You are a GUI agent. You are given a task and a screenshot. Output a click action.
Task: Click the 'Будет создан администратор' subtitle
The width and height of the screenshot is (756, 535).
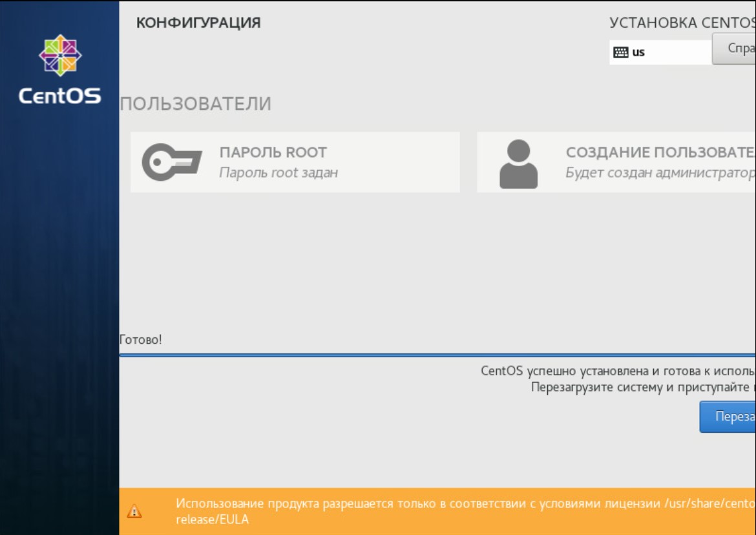660,173
